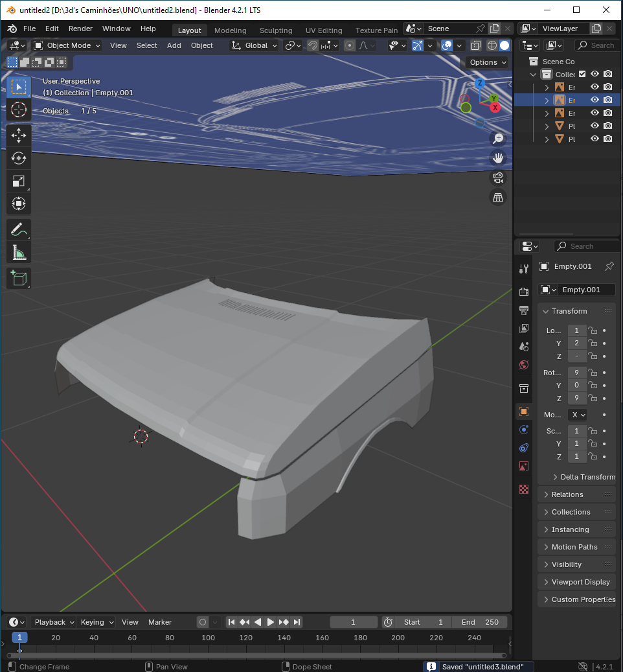Open the Object Data image tab
Screen dimensions: 623x672
pos(524,467)
